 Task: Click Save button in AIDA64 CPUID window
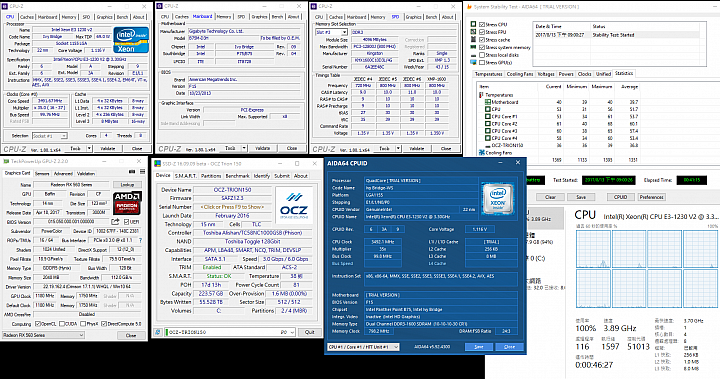pyautogui.click(x=478, y=347)
